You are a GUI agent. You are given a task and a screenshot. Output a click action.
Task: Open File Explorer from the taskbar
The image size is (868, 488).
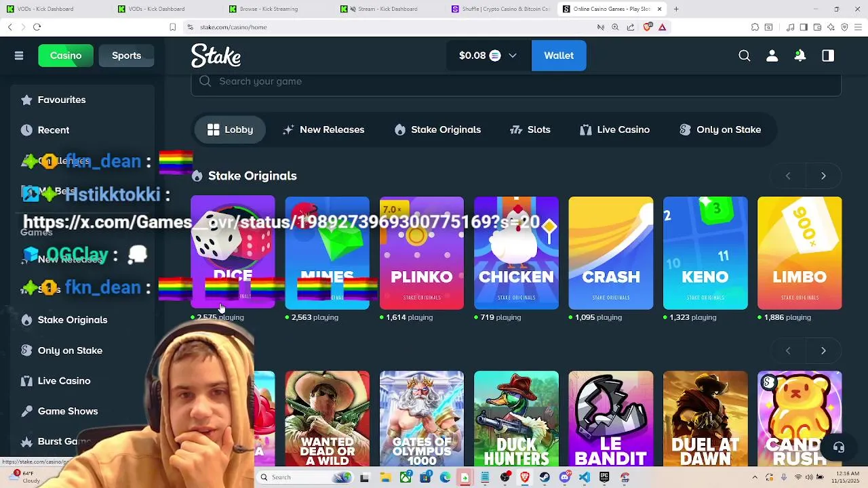pos(385,477)
